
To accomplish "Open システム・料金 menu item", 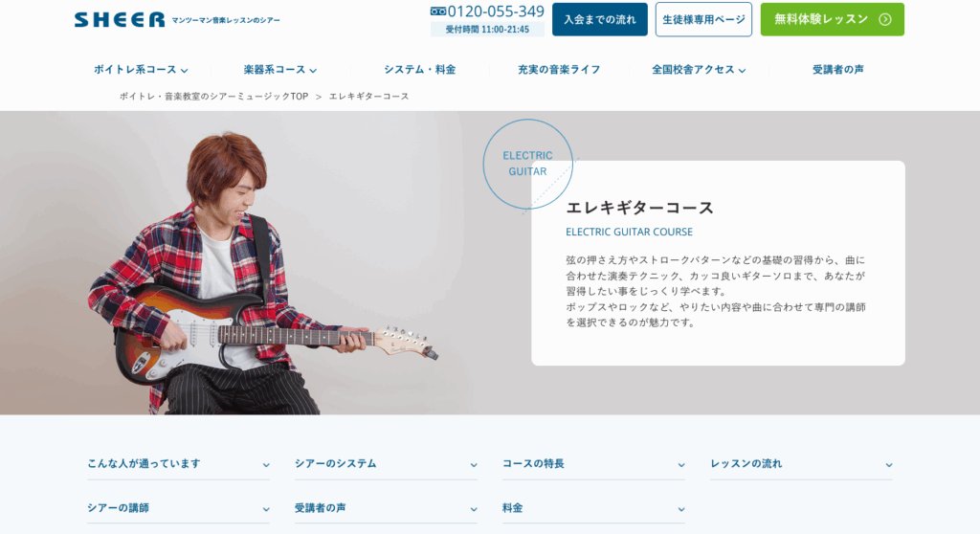I will pos(419,70).
